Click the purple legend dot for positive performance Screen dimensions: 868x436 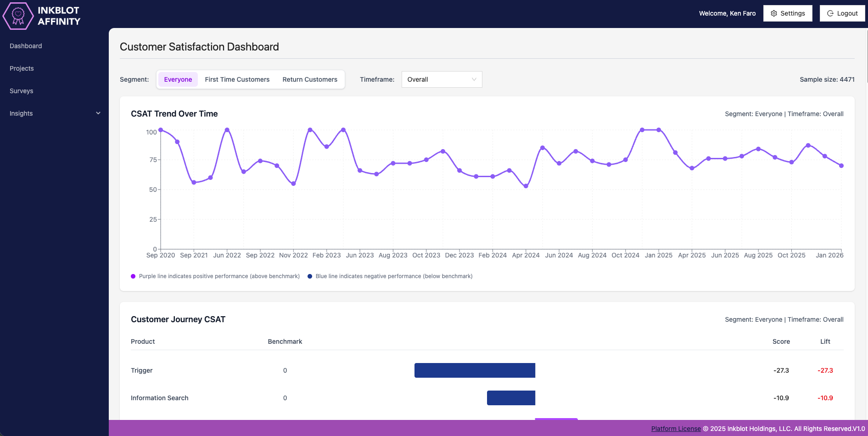[x=133, y=276]
